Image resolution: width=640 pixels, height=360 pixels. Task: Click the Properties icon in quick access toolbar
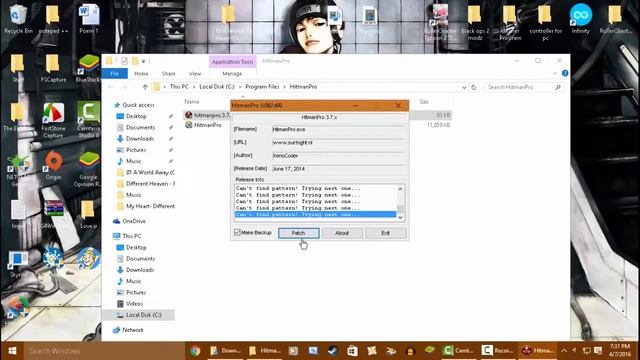[124, 61]
